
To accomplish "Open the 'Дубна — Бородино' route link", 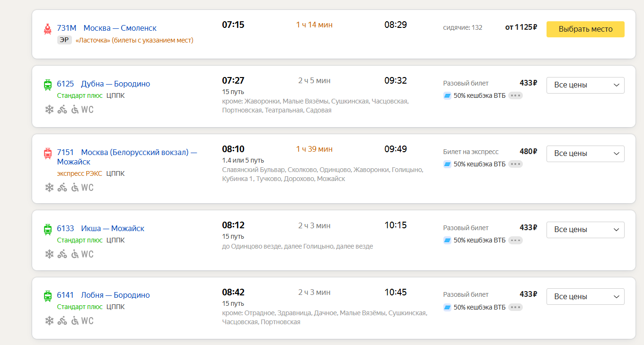I will 115,84.
